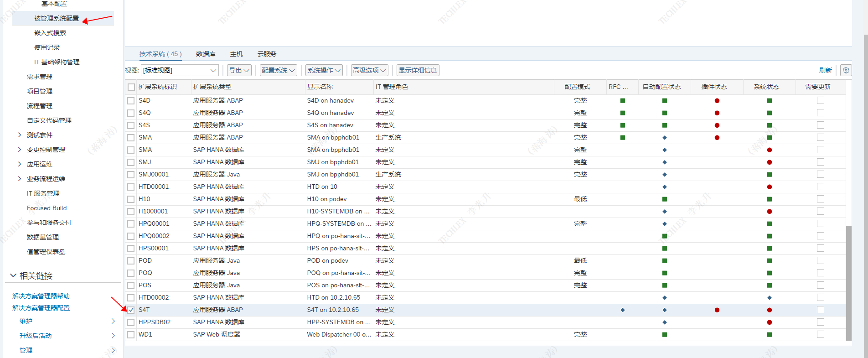Expand the 测试套件 tree node
The height and width of the screenshot is (358, 868).
click(19, 135)
